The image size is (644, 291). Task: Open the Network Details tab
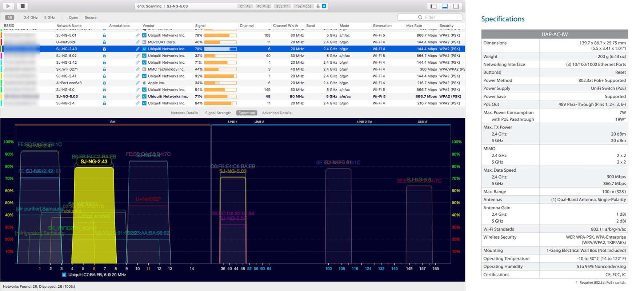tap(184, 113)
